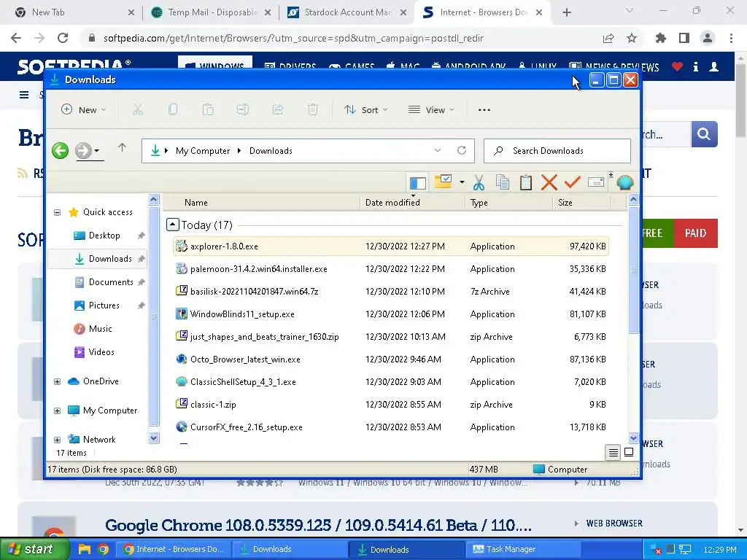Click the Classic toolbar scissors Cut icon
The image size is (747, 560).
tap(479, 182)
